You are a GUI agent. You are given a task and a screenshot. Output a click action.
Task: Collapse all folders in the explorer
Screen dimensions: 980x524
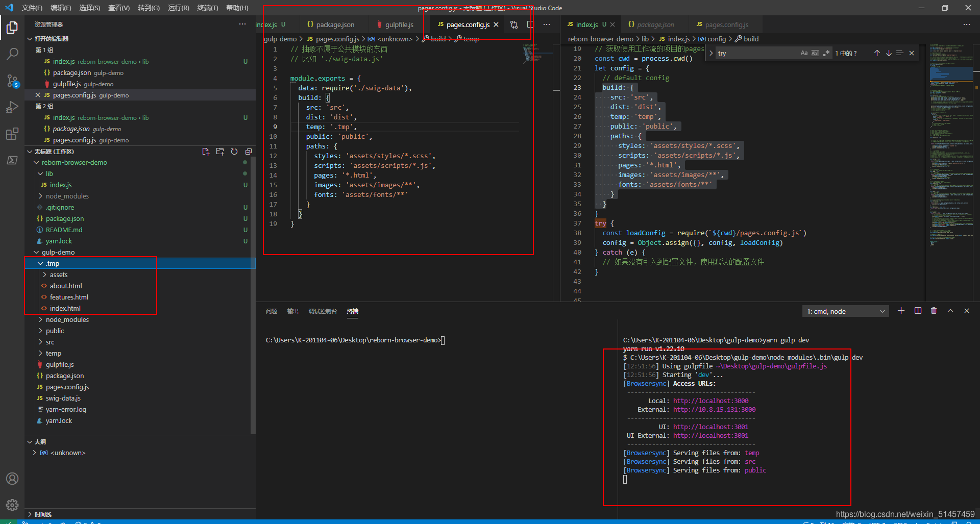tap(249, 152)
